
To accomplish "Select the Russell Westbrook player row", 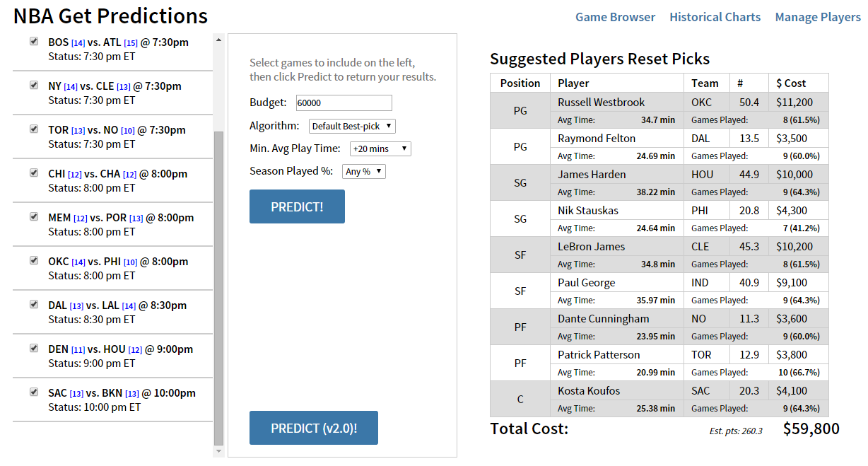I will tap(601, 103).
